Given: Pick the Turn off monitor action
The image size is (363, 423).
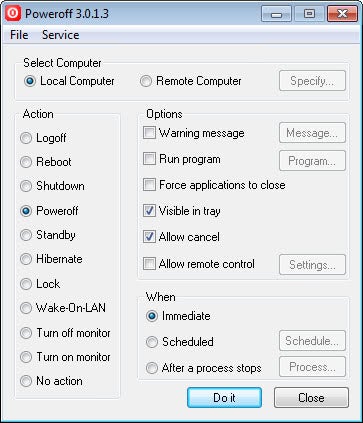Looking at the screenshot, I should (x=65, y=333).
